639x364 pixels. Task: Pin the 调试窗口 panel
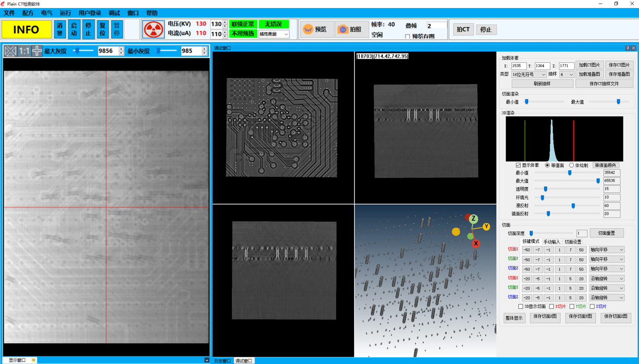click(628, 48)
